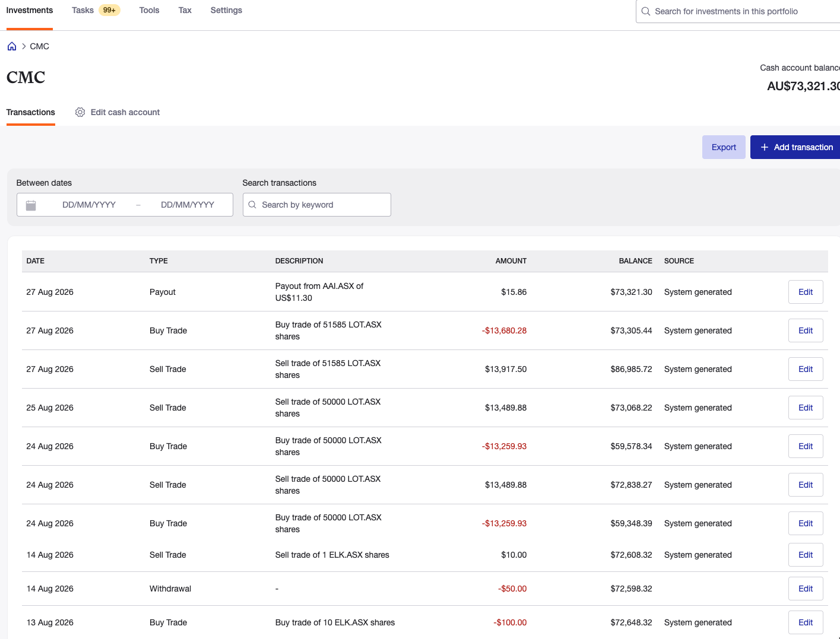Click the Withdrawal type cell

coord(170,589)
